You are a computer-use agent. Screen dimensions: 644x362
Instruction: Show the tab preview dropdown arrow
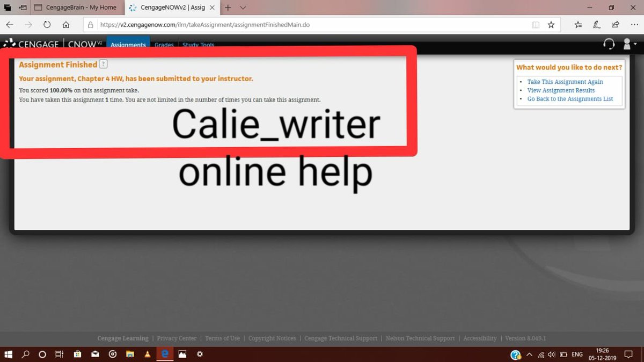[243, 8]
